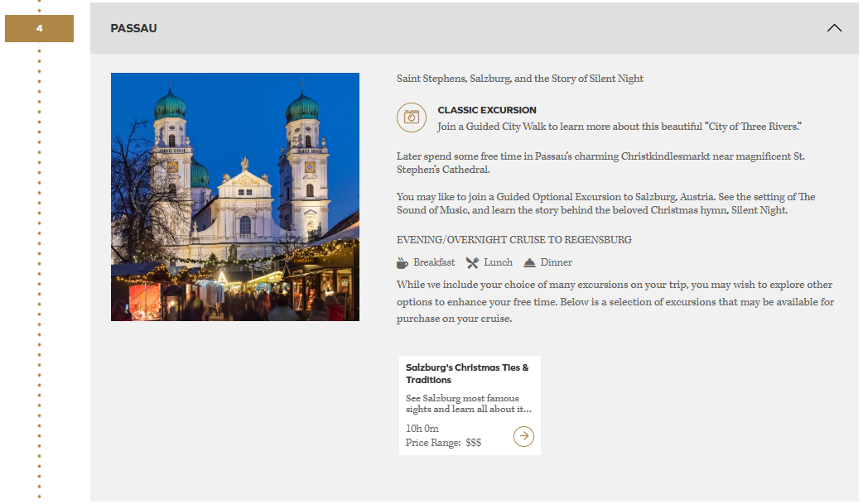Click the Price Range $$$ text
863x504 pixels.
point(443,443)
